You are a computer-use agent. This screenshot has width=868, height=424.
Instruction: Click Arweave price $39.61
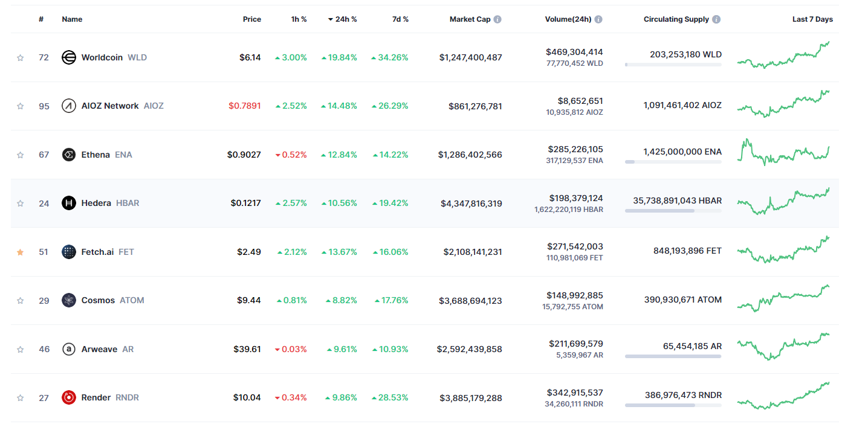(247, 349)
